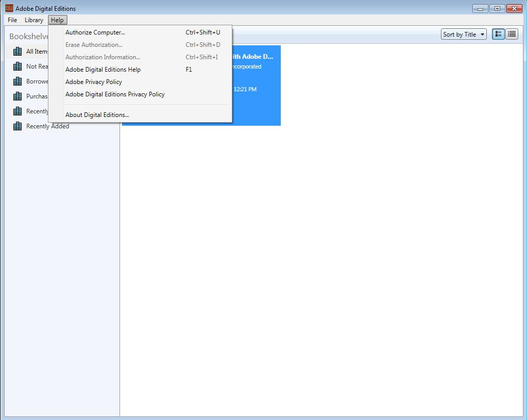This screenshot has width=527, height=420.
Task: Minimize the Adobe Digital Editions window
Action: [x=480, y=8]
